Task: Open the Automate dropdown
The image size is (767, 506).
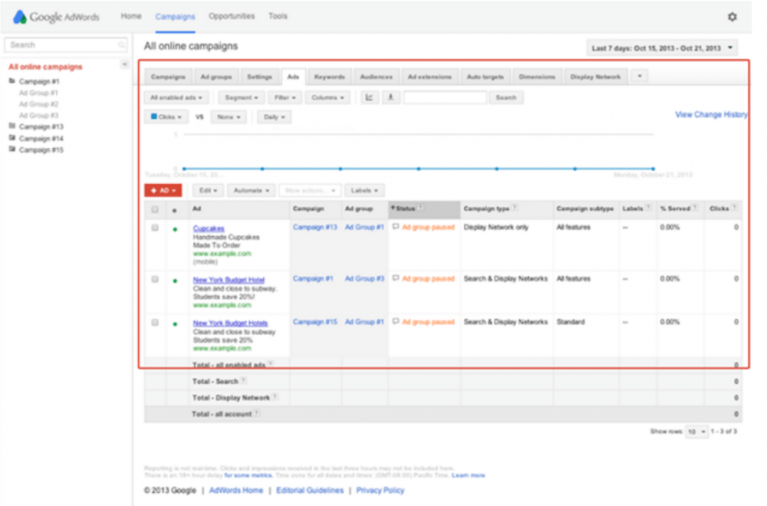Action: click(x=251, y=190)
